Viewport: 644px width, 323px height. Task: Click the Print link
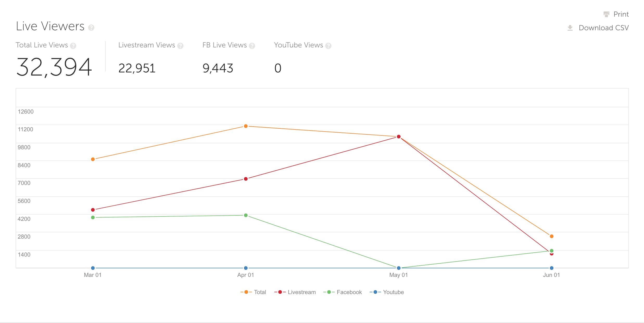(x=621, y=14)
